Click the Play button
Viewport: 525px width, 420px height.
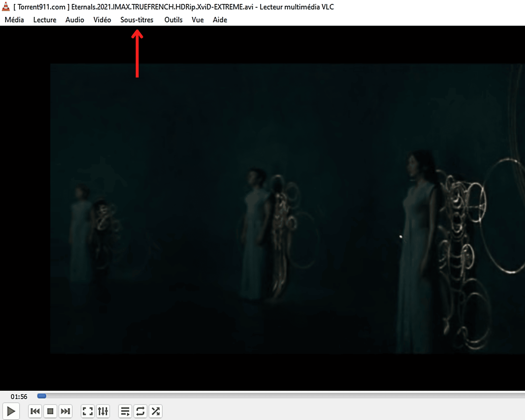(11, 411)
